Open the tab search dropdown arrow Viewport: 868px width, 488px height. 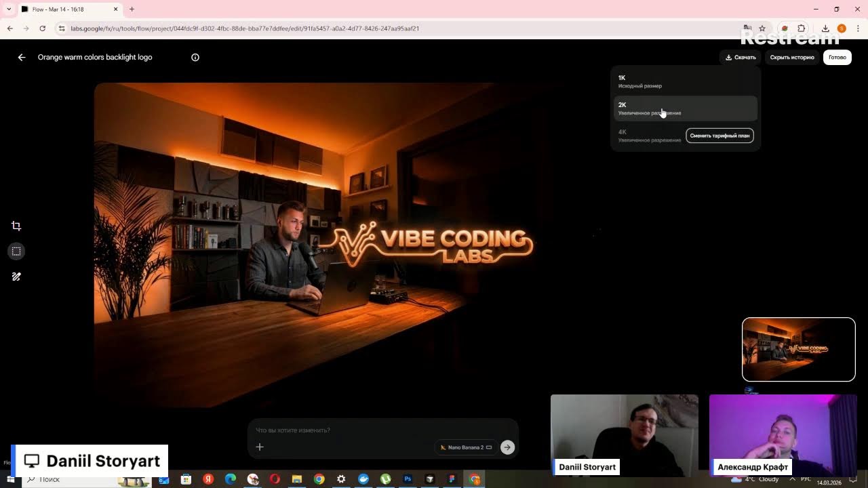click(x=9, y=9)
